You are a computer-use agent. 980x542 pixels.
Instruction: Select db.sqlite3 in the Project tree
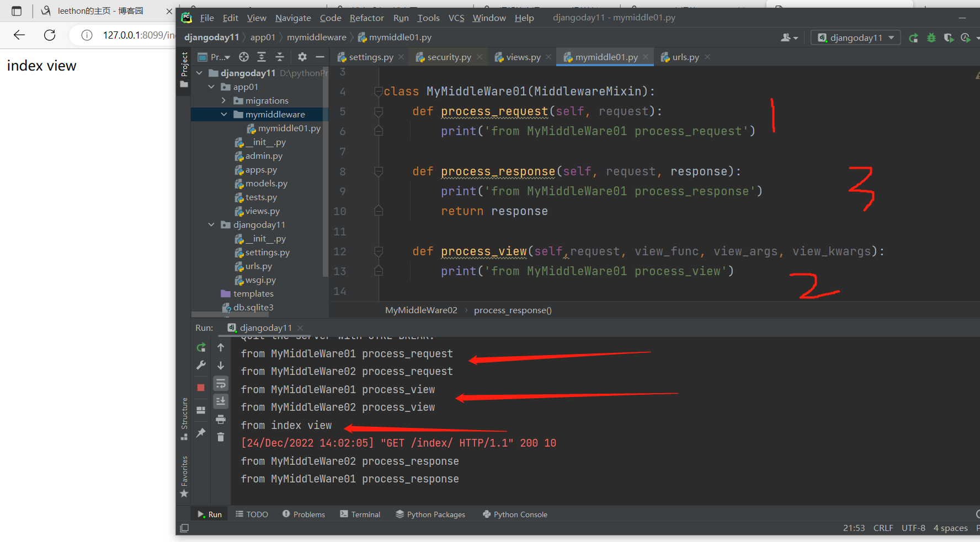[253, 307]
